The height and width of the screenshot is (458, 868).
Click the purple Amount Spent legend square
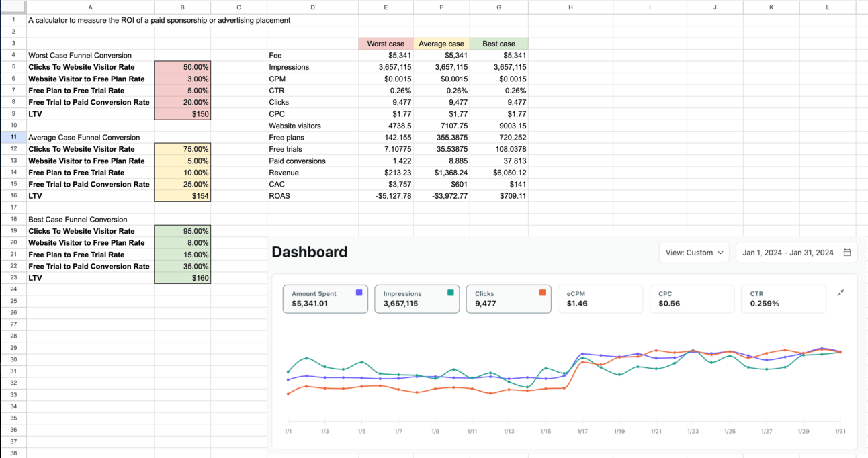[359, 293]
